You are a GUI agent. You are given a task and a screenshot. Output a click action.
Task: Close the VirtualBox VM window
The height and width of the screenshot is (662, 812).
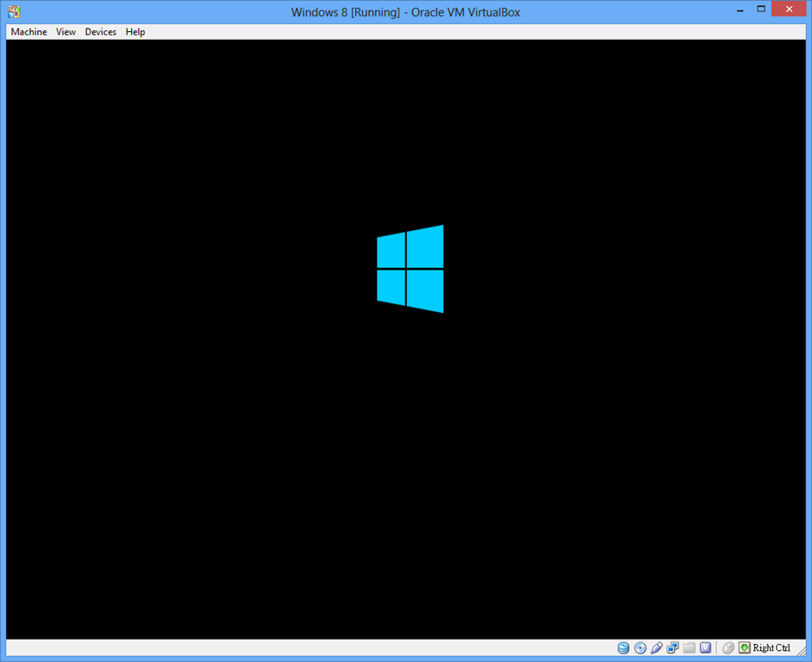click(789, 9)
